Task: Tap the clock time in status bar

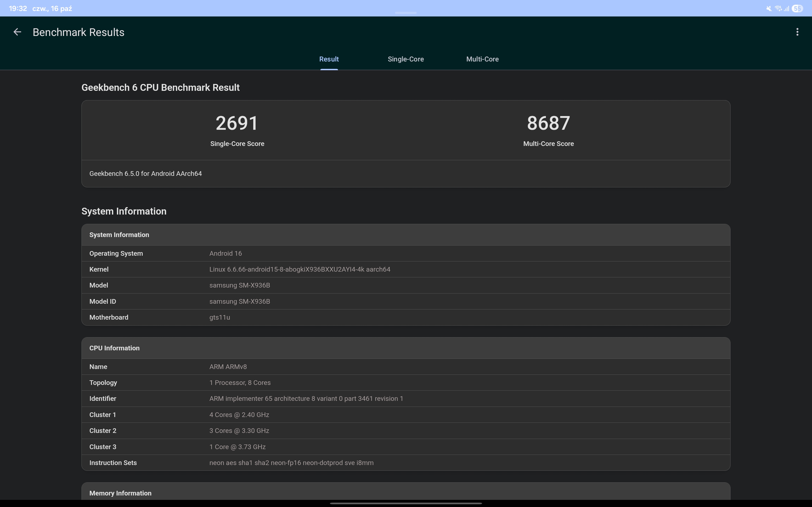Action: [x=18, y=9]
